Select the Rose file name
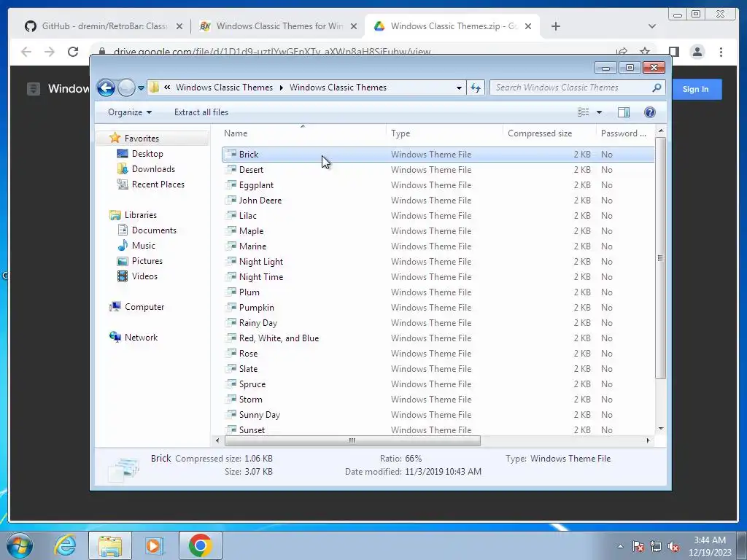 click(248, 354)
